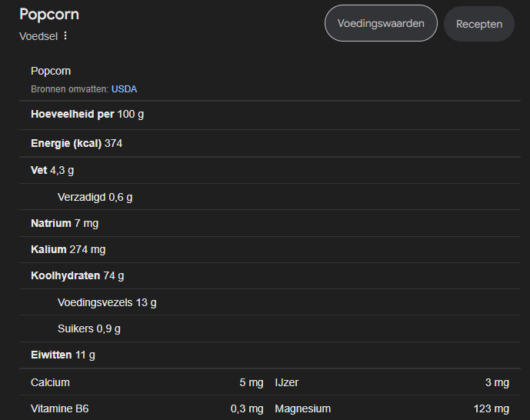Click the Voedingsvezels 13 g entry
The width and height of the screenshot is (530, 420).
pyautogui.click(x=107, y=302)
